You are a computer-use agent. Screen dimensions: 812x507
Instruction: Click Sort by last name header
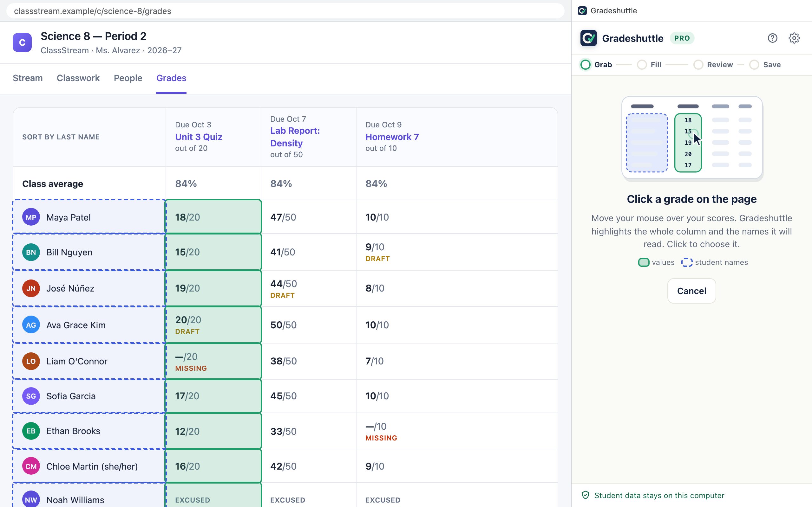[x=61, y=137]
